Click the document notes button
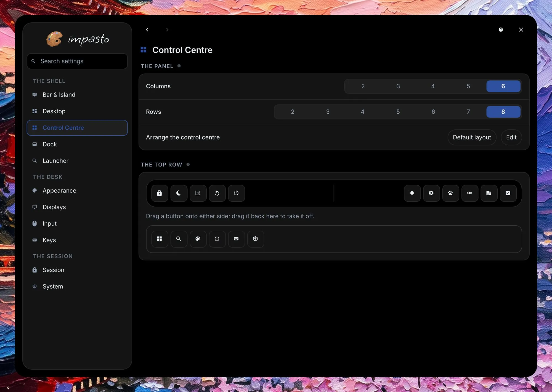Image resolution: width=552 pixels, height=392 pixels. (489, 193)
